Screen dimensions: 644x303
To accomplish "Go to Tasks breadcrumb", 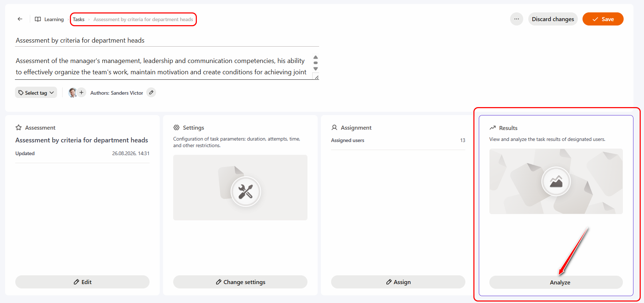I will pyautogui.click(x=79, y=19).
